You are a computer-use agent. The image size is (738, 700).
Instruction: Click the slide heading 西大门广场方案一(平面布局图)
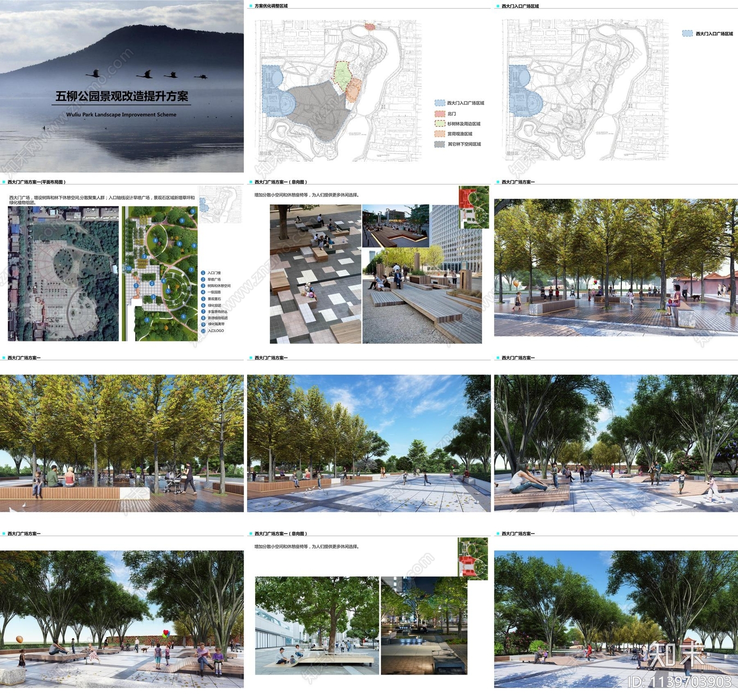36,182
